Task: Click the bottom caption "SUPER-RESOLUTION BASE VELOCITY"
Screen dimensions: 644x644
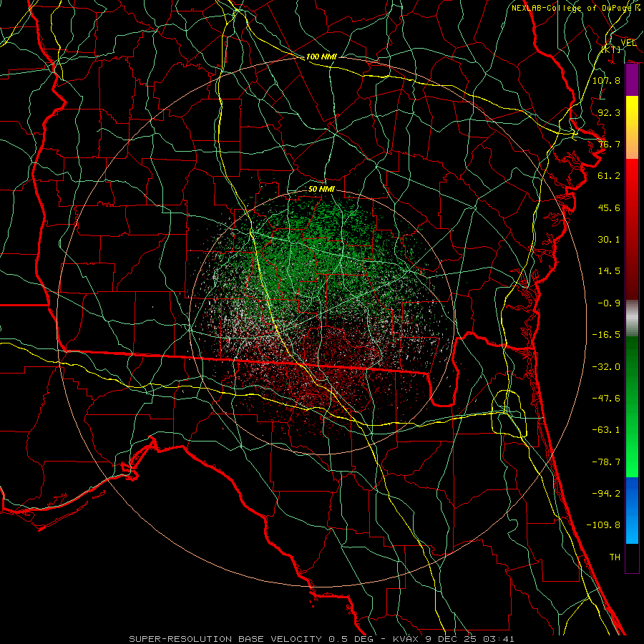Action: (227, 639)
